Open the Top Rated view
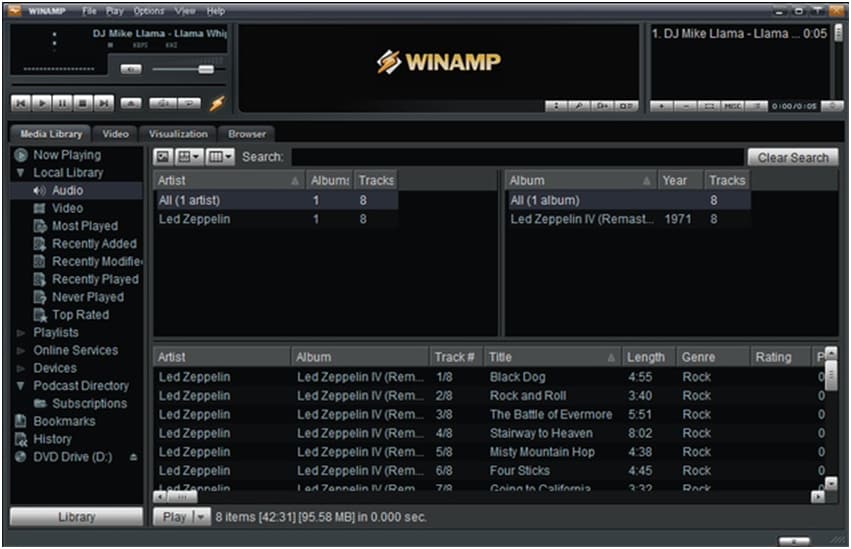 [80, 315]
